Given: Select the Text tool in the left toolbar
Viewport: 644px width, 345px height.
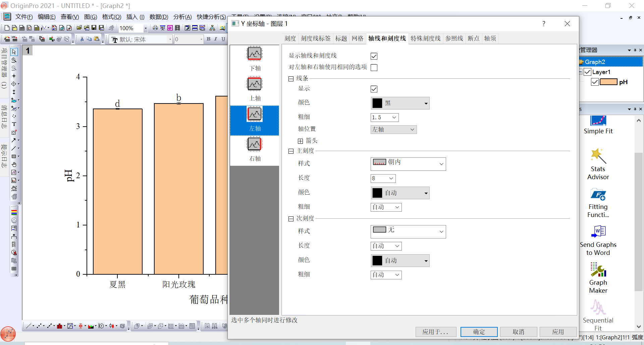Looking at the screenshot, I should [x=14, y=124].
